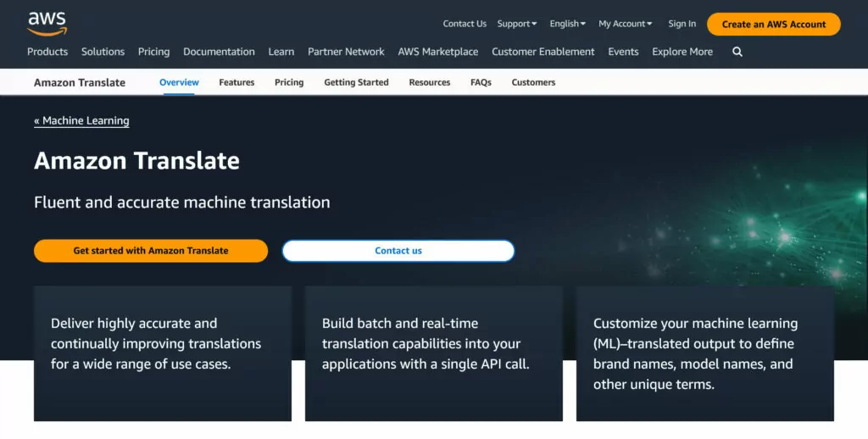Open the Learn menu

coord(281,52)
